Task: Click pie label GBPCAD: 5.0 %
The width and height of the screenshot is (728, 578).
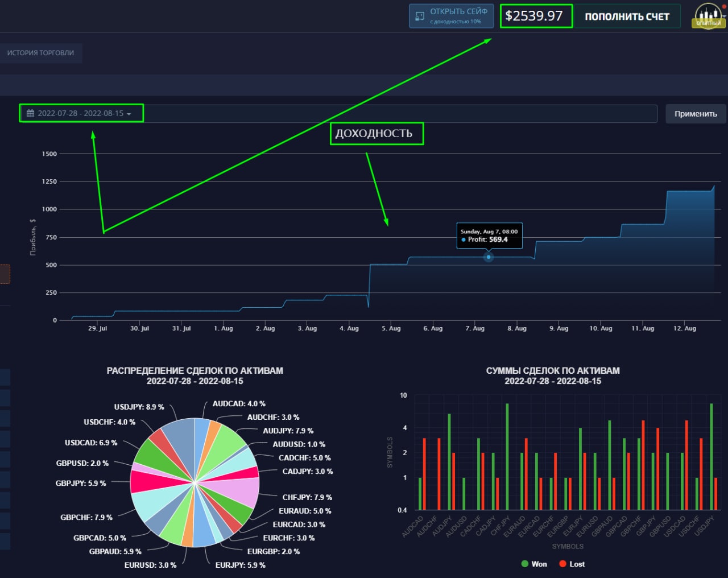Action: point(100,538)
